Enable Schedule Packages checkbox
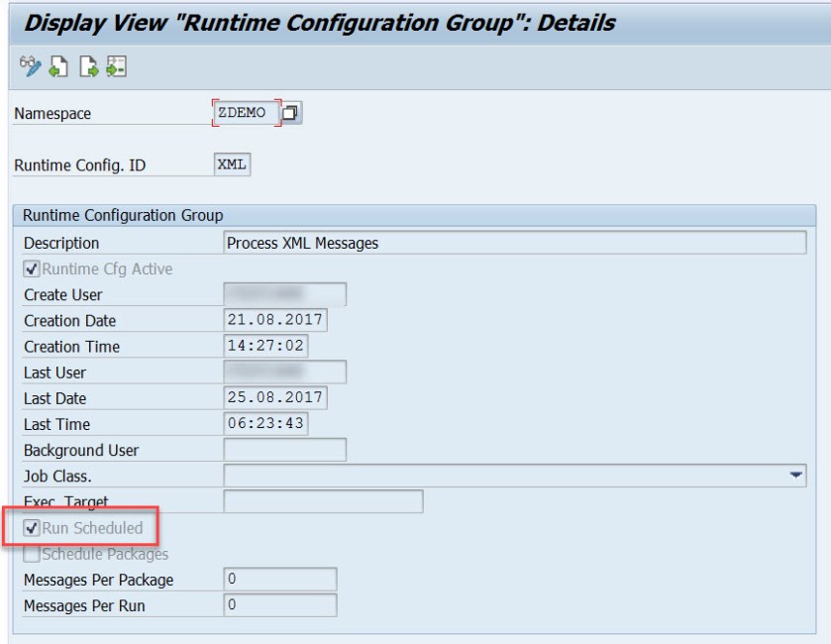This screenshot has height=644, width=831. pyautogui.click(x=32, y=554)
